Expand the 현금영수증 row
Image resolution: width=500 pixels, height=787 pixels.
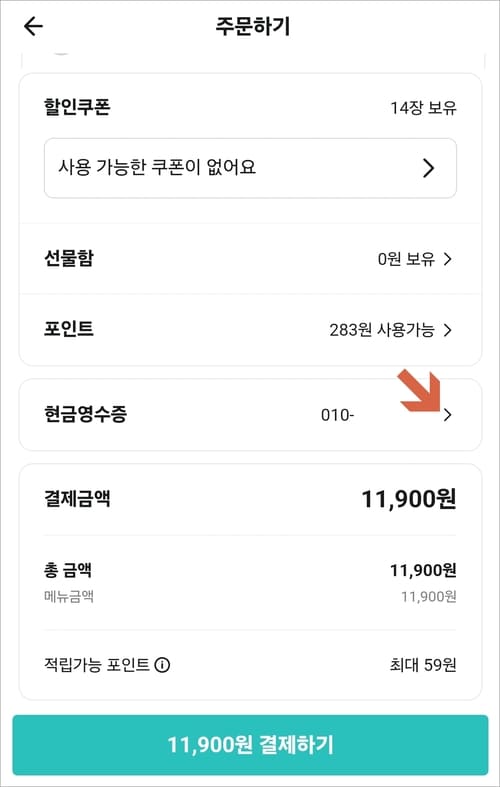coord(250,415)
